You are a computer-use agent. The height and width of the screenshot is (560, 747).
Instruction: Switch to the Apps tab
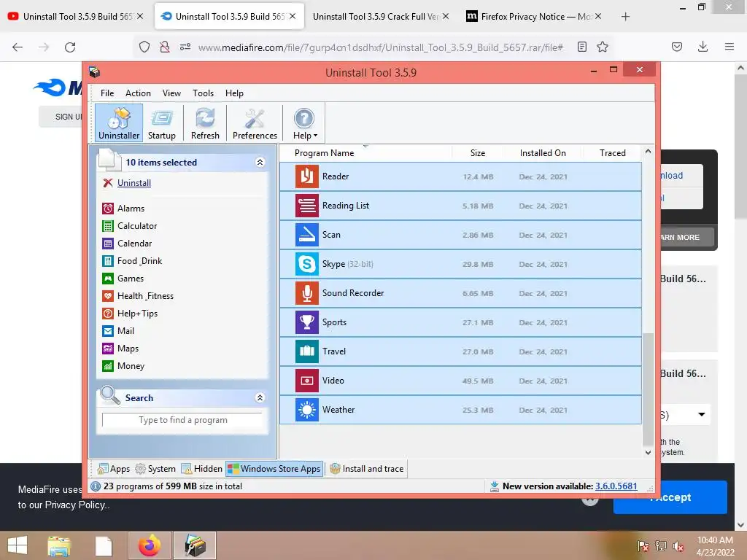pyautogui.click(x=113, y=469)
